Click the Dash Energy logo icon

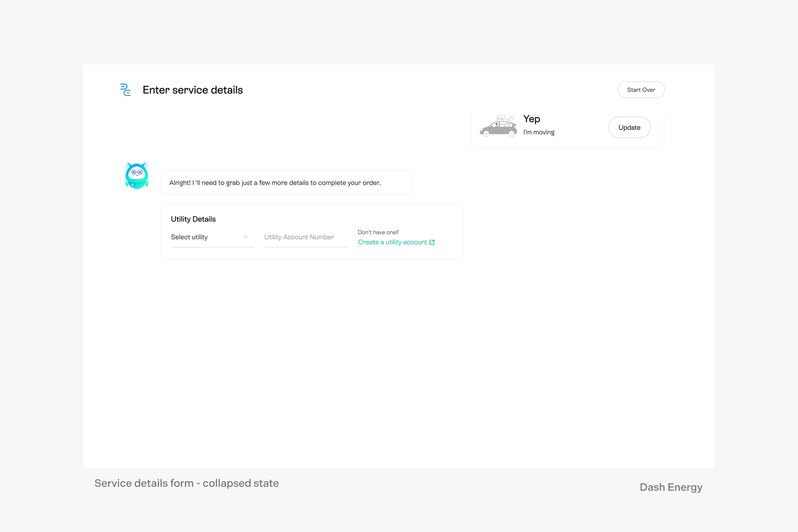(x=126, y=90)
